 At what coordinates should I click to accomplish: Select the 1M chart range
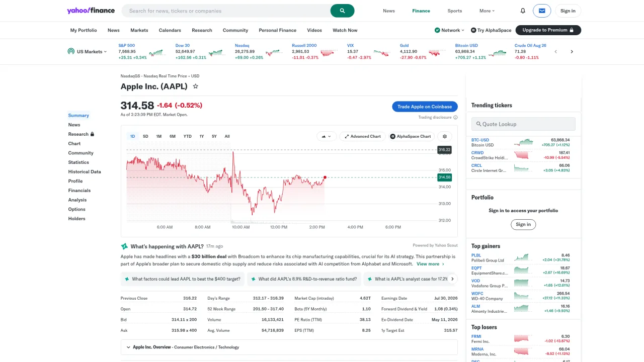point(158,136)
